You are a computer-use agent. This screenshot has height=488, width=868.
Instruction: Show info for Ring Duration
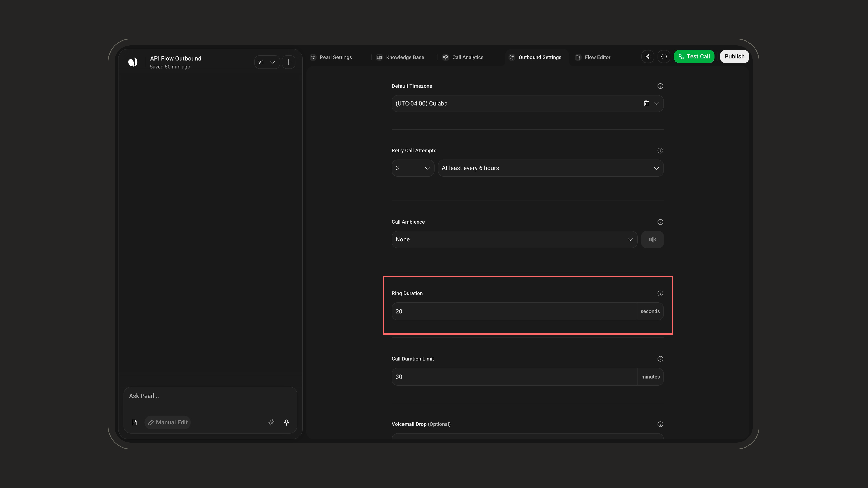click(660, 293)
